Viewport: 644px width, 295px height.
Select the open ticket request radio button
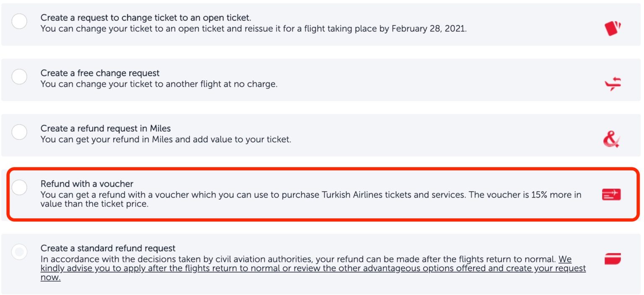(x=19, y=21)
